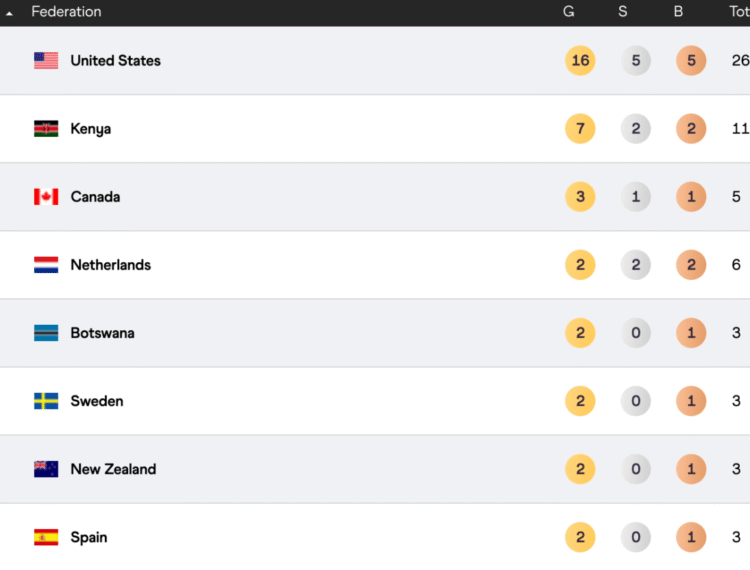
Task: Click the United States flag icon
Action: (x=46, y=61)
